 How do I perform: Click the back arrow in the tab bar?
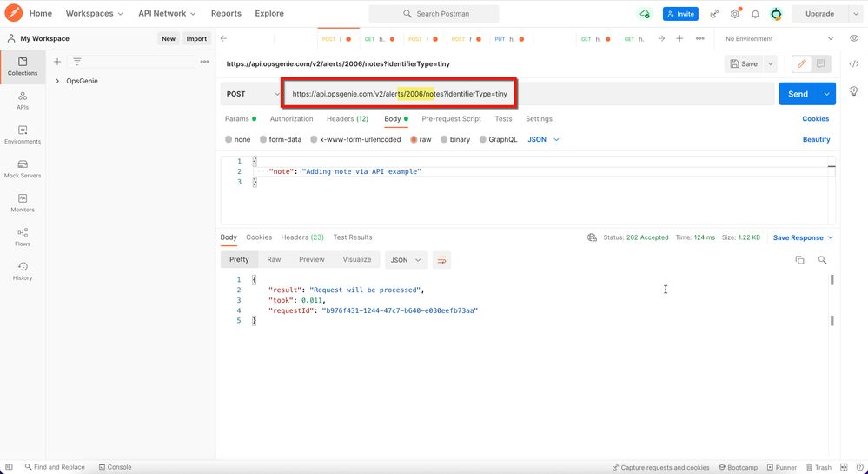[223, 38]
